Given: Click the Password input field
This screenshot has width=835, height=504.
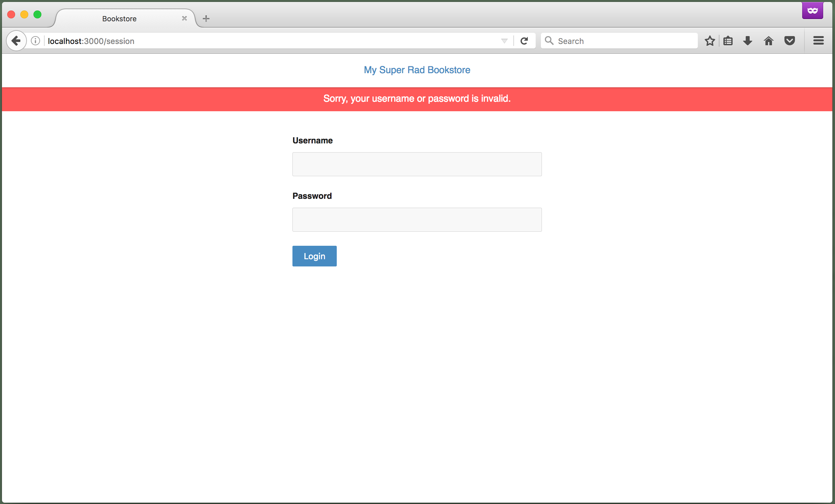Looking at the screenshot, I should click(x=417, y=219).
